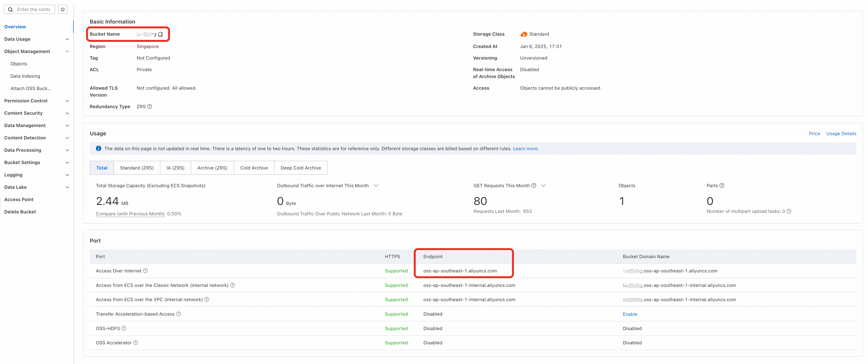
Task: Click the help icon next to Parts
Action: coord(722,185)
